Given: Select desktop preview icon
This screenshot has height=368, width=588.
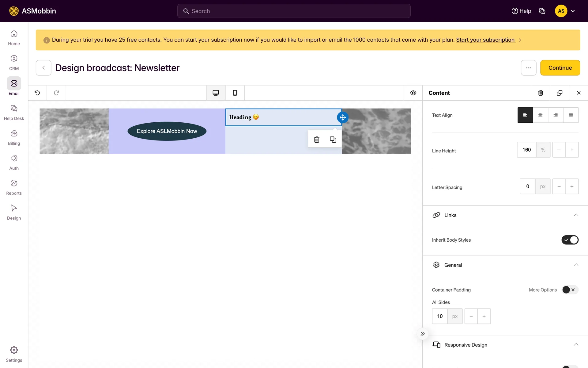Looking at the screenshot, I should pos(216,93).
